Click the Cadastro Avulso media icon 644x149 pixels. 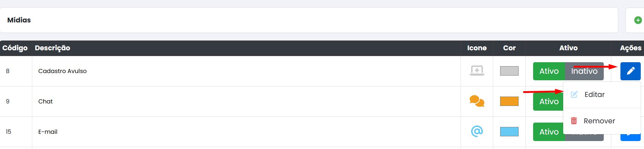[x=477, y=71]
